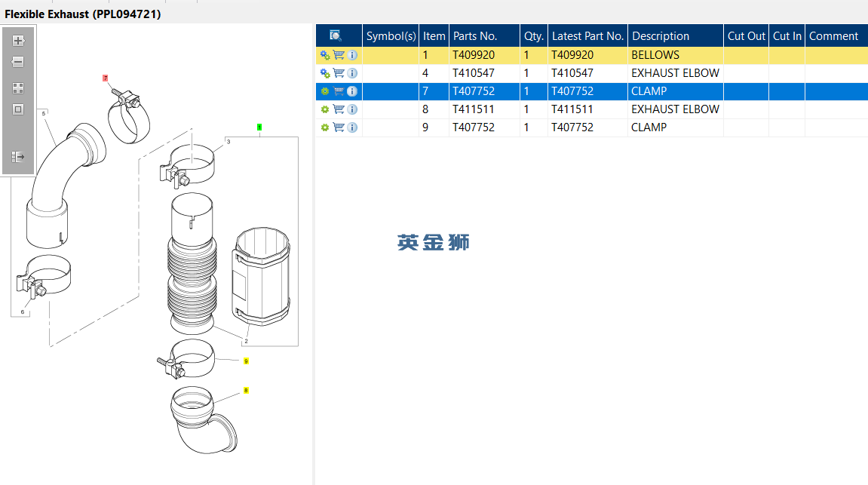Click yellow callout 8 in the diagram
The height and width of the screenshot is (485, 868).
pyautogui.click(x=246, y=390)
